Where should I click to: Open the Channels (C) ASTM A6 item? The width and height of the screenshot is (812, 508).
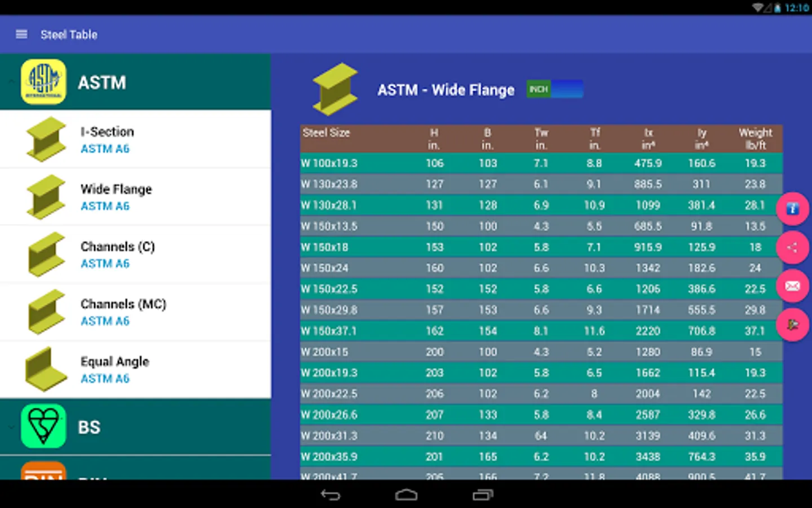135,255
